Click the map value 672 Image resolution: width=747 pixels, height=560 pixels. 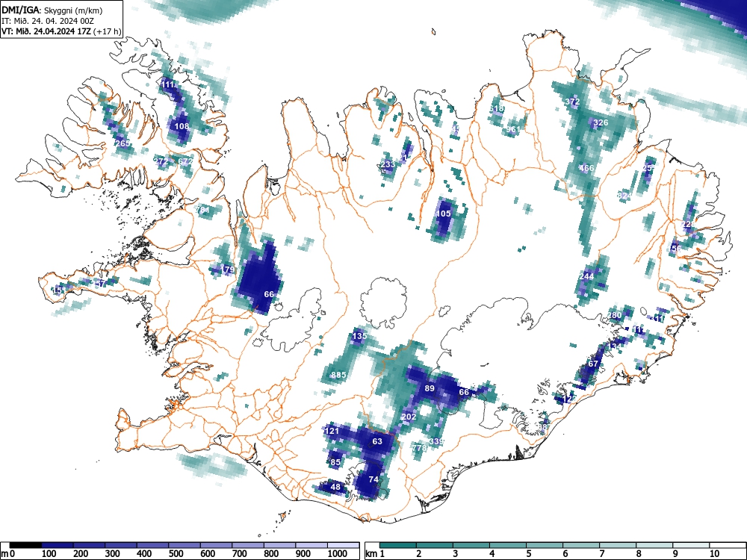click(185, 162)
